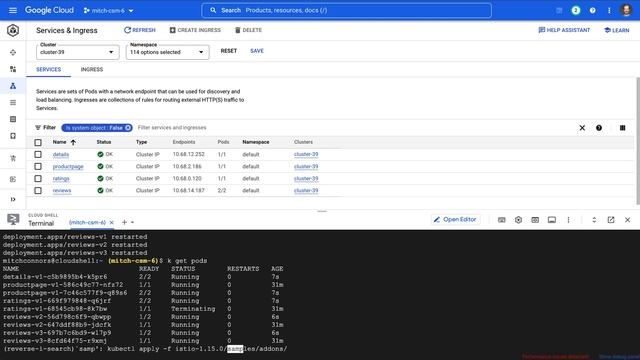Open Namespace dropdown with 114 options selected

pyautogui.click(x=167, y=52)
